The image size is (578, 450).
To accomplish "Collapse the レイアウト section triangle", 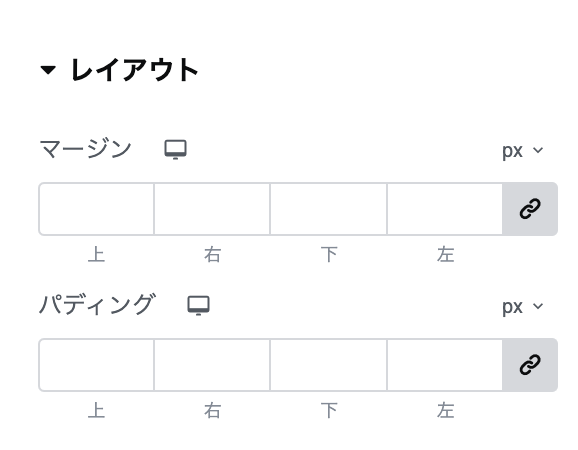I will 48,70.
